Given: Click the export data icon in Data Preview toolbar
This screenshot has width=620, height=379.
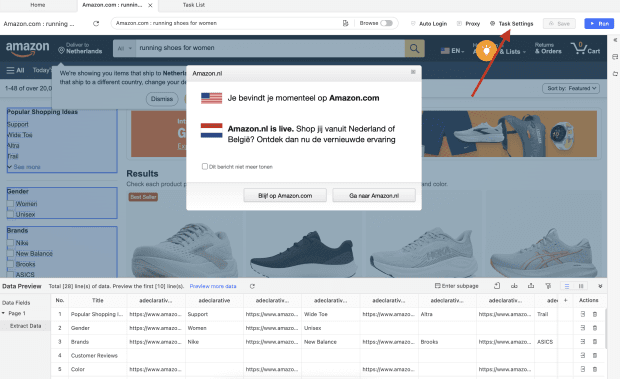Looking at the screenshot, I should pos(531,286).
